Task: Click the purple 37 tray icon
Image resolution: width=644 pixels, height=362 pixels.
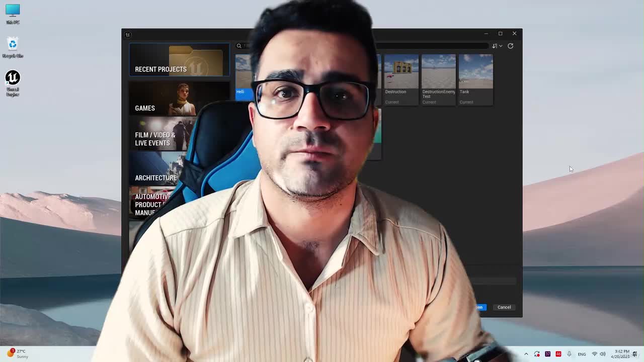Action: pyautogui.click(x=547, y=354)
